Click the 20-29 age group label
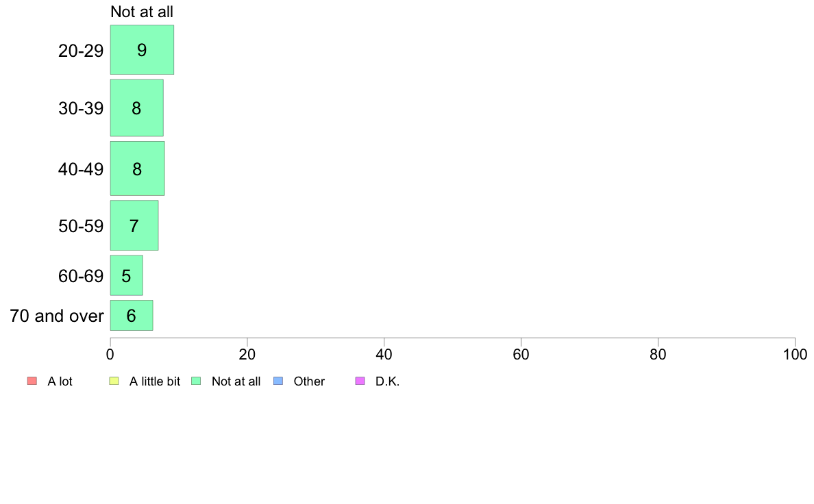Image resolution: width=814 pixels, height=504 pixels. 81,51
